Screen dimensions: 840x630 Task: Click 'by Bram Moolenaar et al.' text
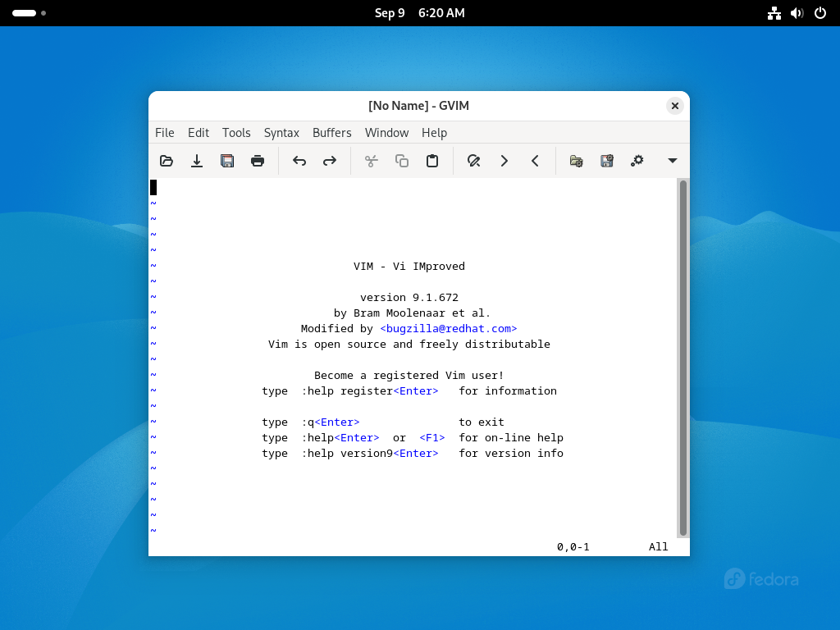point(412,313)
